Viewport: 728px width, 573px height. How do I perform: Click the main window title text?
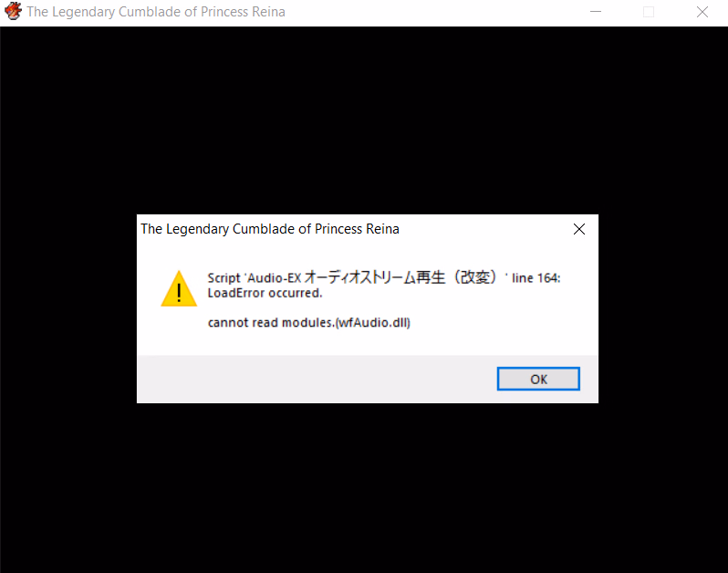[155, 12]
